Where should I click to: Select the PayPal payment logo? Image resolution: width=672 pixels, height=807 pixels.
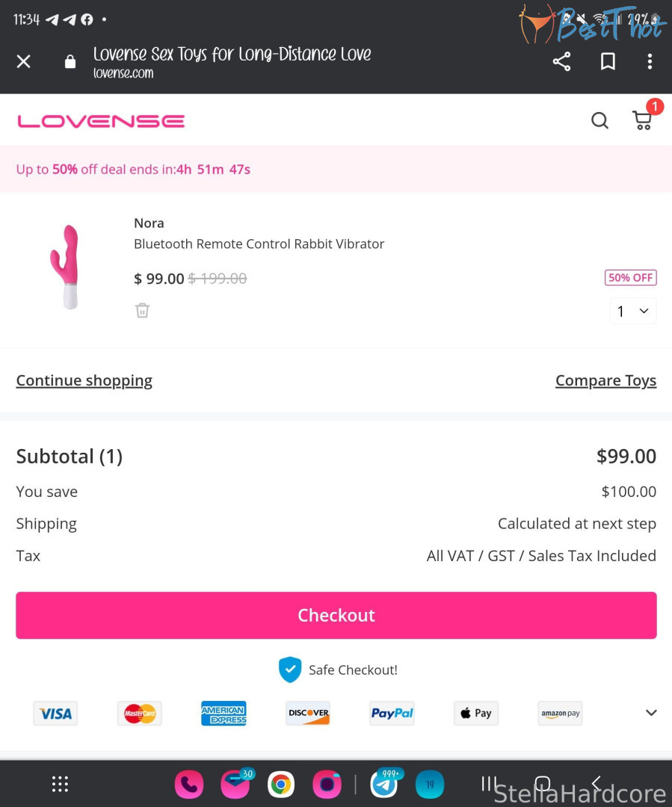coord(392,714)
